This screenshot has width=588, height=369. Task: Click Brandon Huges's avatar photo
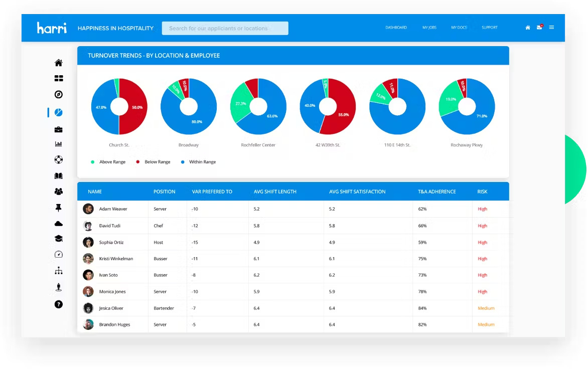pyautogui.click(x=88, y=324)
